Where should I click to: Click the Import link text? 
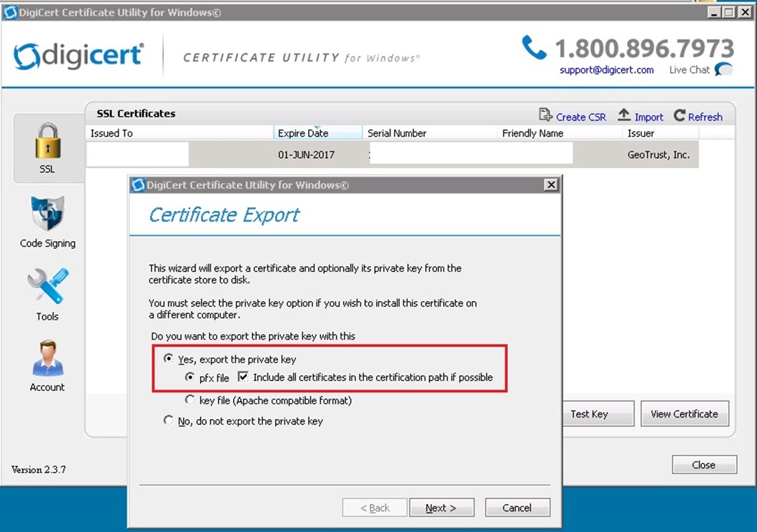pyautogui.click(x=649, y=117)
